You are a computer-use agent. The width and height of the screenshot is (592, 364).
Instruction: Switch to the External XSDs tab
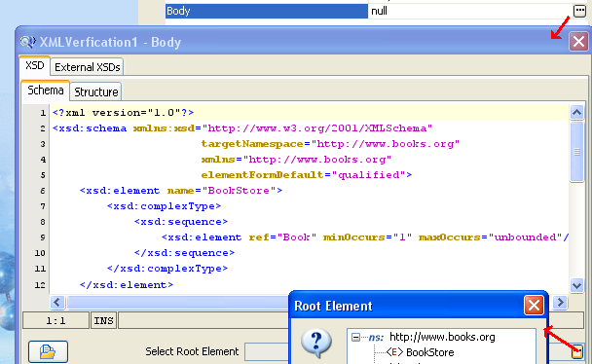[88, 67]
